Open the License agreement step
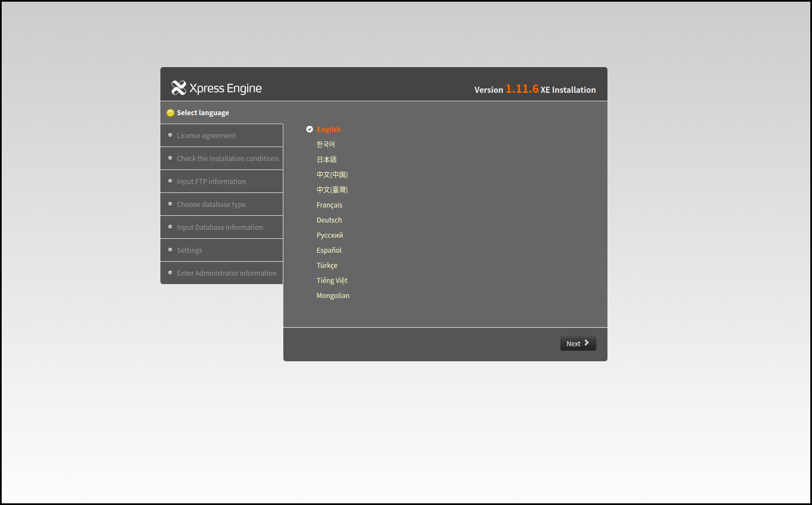This screenshot has width=812, height=505. pyautogui.click(x=206, y=135)
